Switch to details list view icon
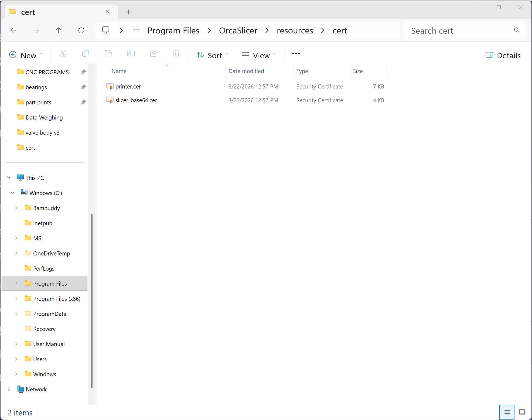532x420 pixels. [507, 412]
